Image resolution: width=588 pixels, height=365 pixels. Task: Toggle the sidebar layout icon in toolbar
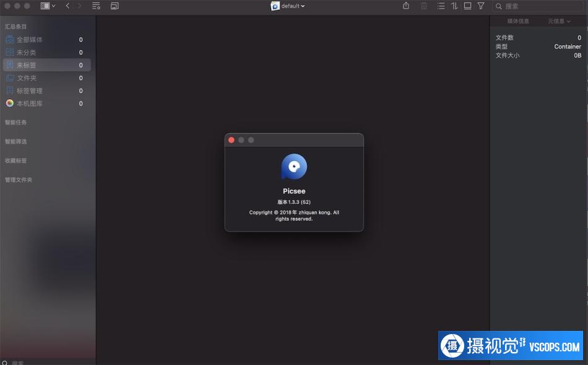45,6
